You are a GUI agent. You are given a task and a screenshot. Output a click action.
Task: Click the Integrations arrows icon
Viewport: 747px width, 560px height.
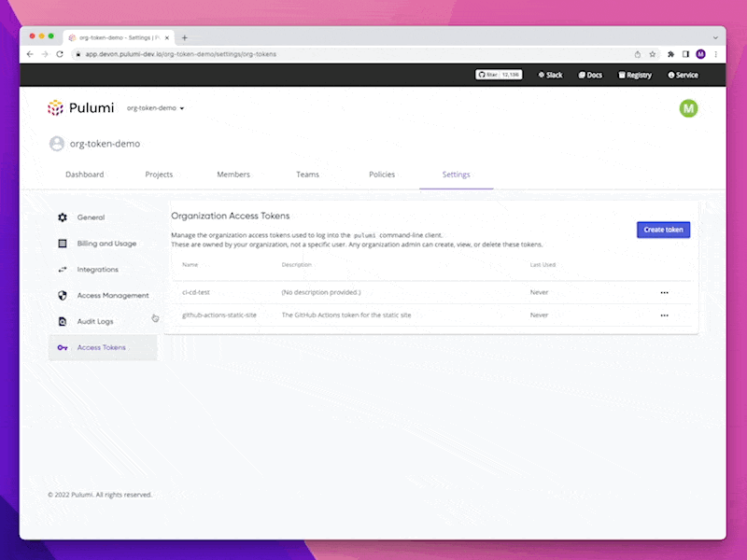coord(63,270)
